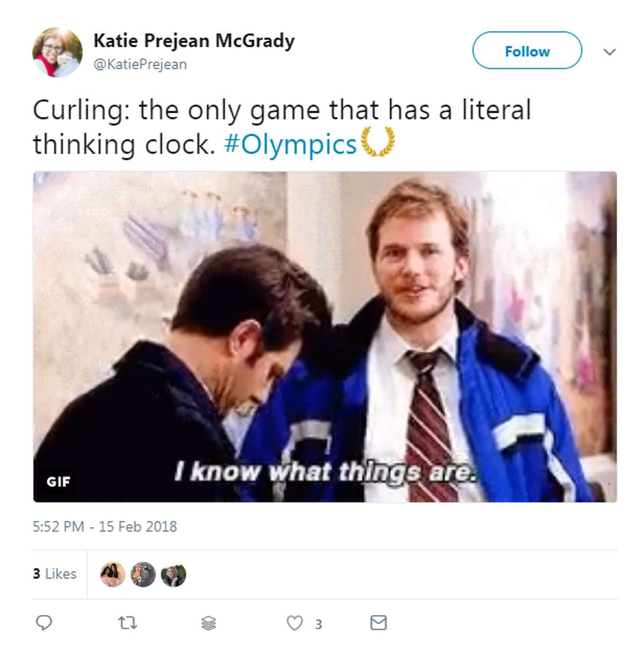The image size is (644, 653).
Task: Expand tweet options chevron menu
Action: (609, 52)
